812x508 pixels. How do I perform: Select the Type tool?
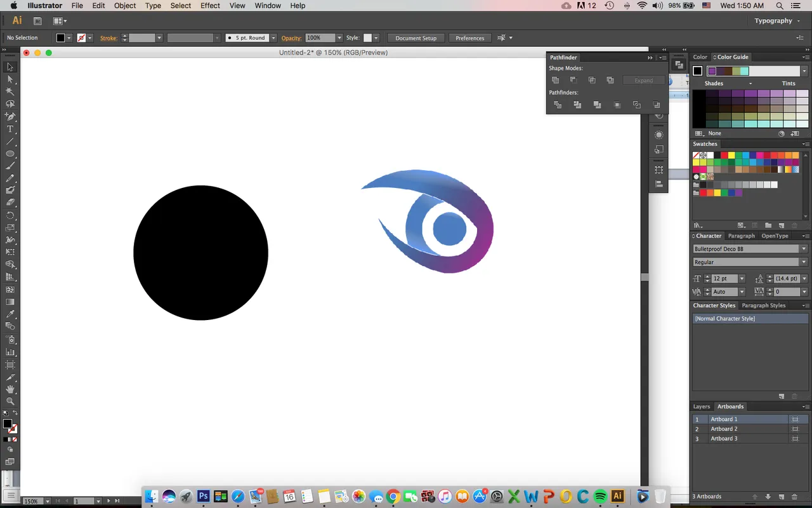[10, 129]
